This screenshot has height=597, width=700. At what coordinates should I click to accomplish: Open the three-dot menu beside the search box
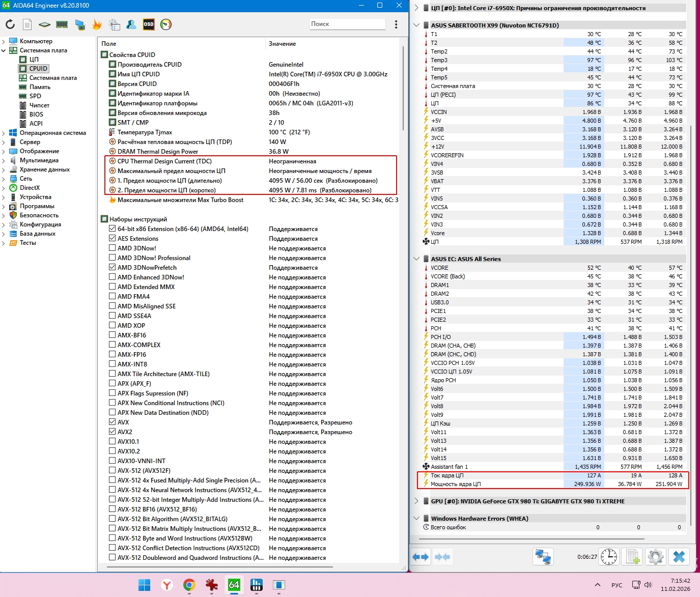pyautogui.click(x=396, y=24)
